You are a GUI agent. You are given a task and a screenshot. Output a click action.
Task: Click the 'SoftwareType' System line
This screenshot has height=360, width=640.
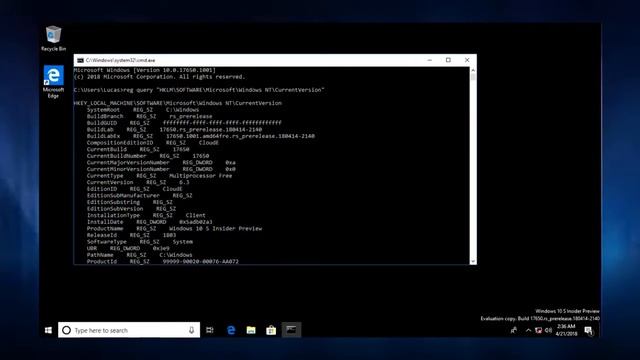point(140,242)
